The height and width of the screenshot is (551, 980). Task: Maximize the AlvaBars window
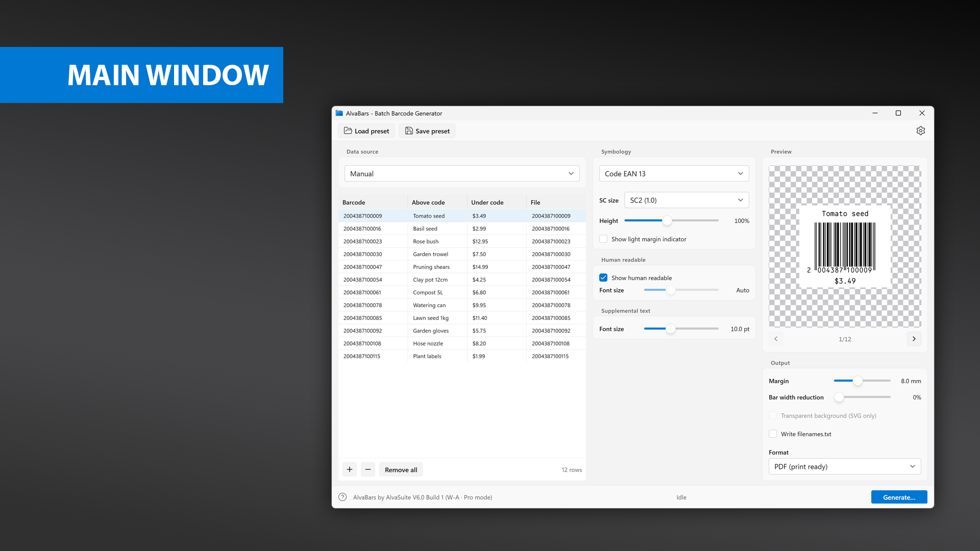[x=898, y=113]
